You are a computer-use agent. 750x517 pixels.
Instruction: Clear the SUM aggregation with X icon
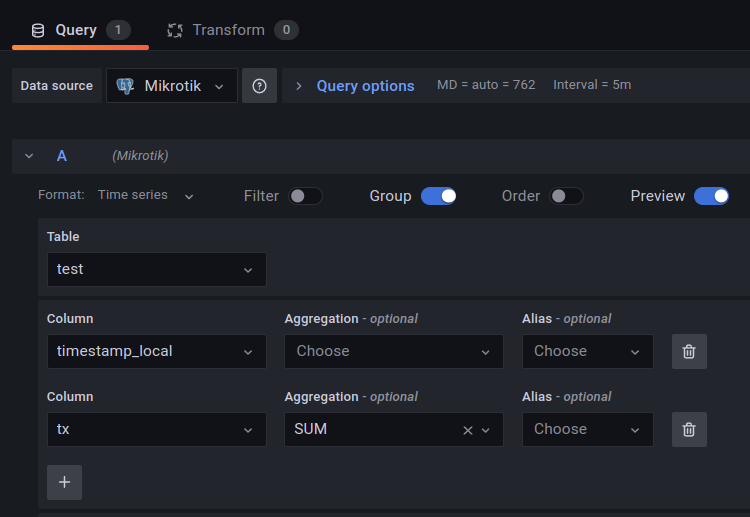(x=467, y=430)
